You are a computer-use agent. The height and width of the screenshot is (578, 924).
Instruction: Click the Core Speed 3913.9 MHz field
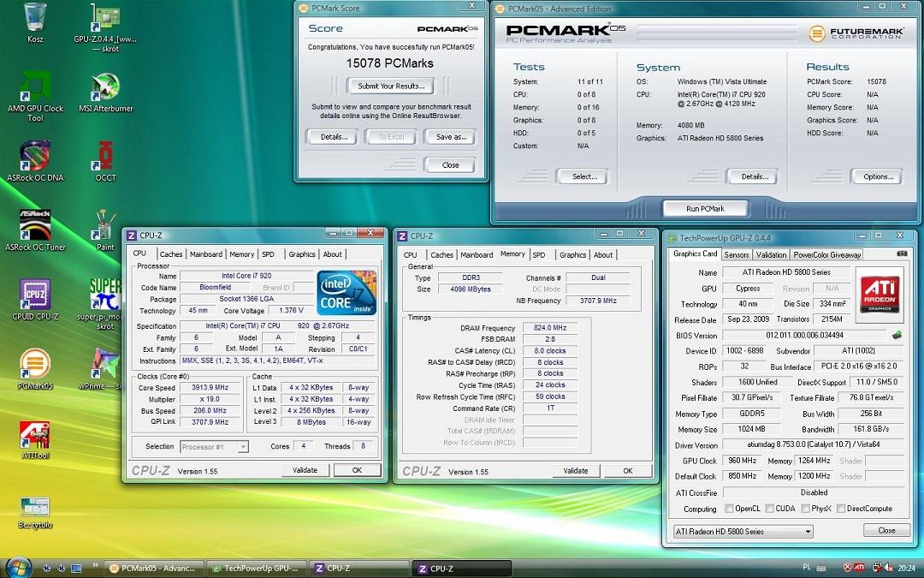[x=210, y=388]
